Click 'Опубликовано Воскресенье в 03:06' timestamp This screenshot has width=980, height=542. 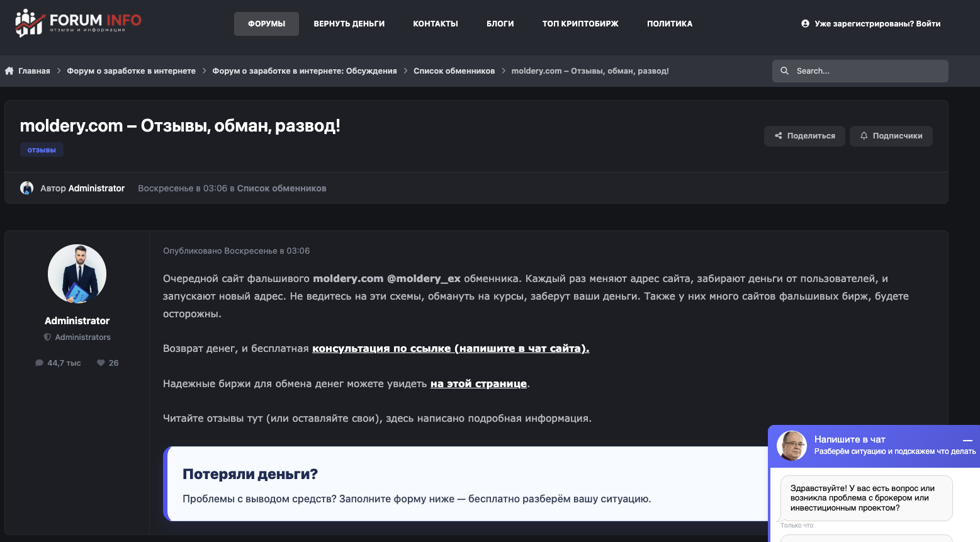[236, 251]
